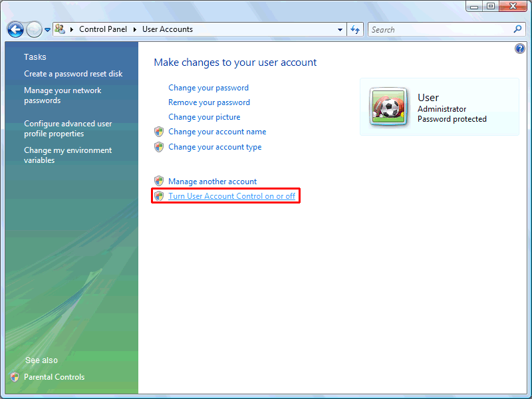Click the Administrator account type text
Screen dimensions: 532x399
pyautogui.click(x=442, y=109)
